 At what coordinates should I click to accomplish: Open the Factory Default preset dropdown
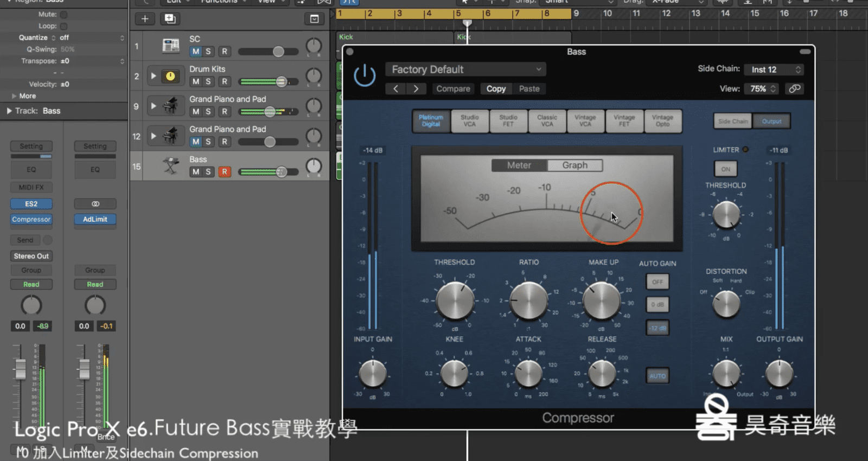pyautogui.click(x=465, y=69)
